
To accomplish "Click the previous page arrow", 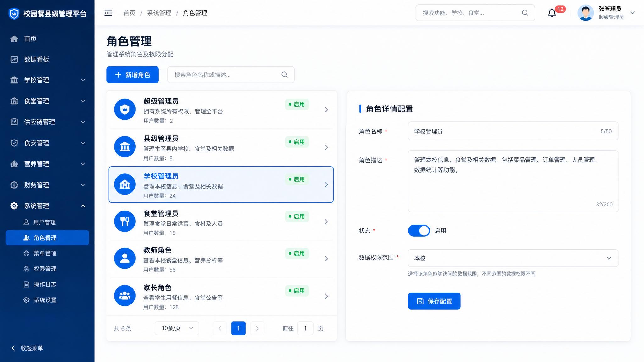I will (220, 328).
